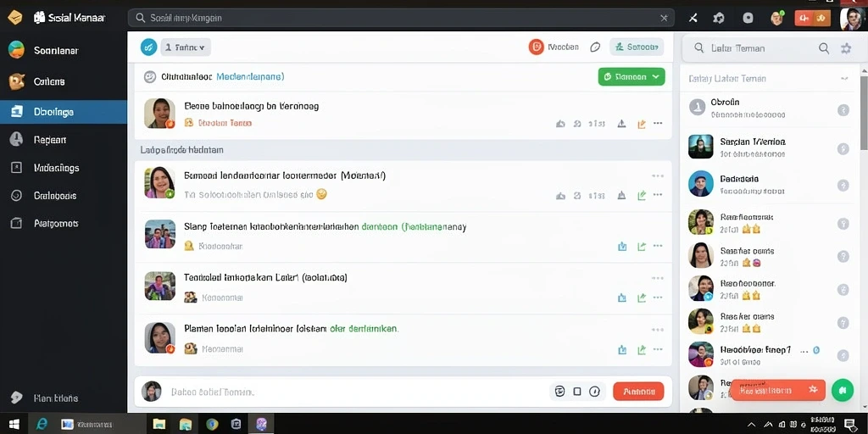
Task: Select Dboilage in the left sidebar
Action: click(x=63, y=112)
